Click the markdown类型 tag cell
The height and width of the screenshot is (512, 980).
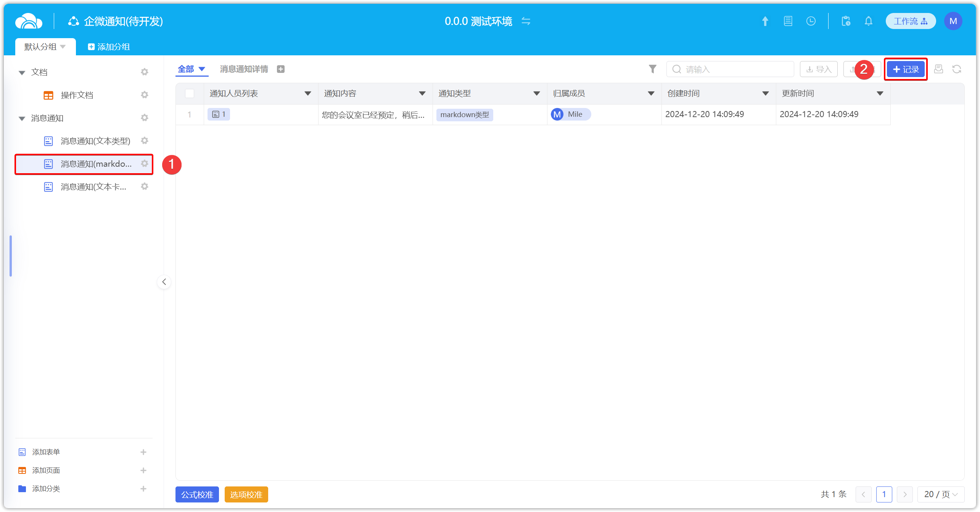tap(464, 114)
